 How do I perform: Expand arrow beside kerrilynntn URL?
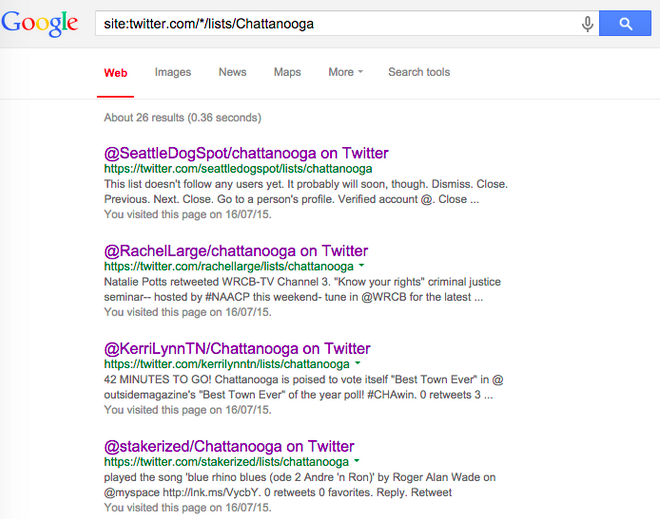coord(362,365)
